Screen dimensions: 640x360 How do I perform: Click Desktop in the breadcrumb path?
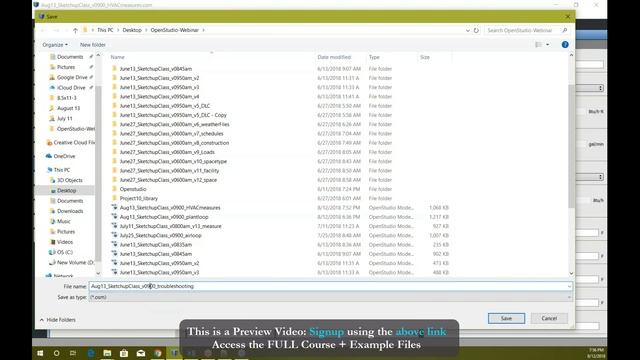132,30
